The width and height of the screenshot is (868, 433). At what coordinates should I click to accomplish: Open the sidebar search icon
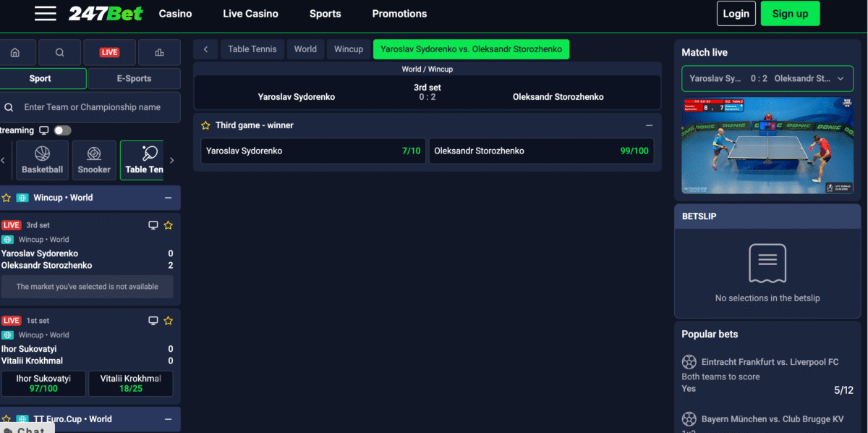coord(59,52)
